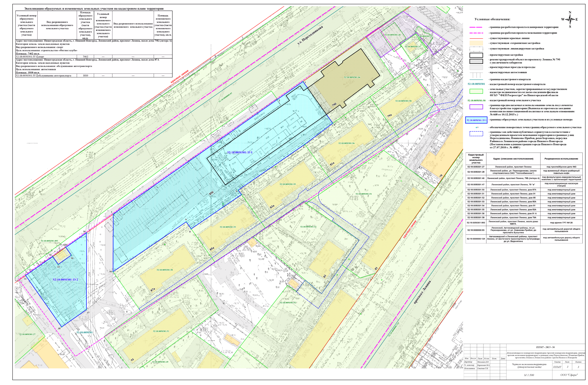The image size is (588, 385).
Task: Click turning point number '18' on the map
Action: coord(59,329)
